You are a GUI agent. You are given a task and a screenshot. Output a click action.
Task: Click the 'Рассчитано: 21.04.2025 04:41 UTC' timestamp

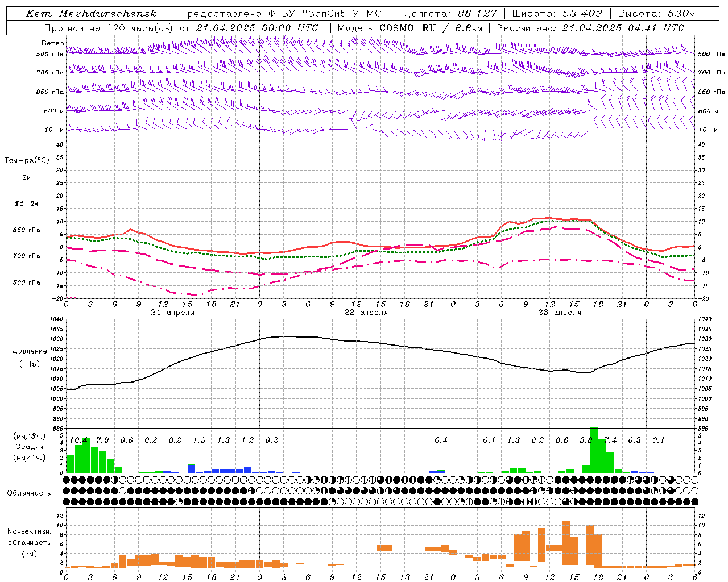[x=590, y=28]
